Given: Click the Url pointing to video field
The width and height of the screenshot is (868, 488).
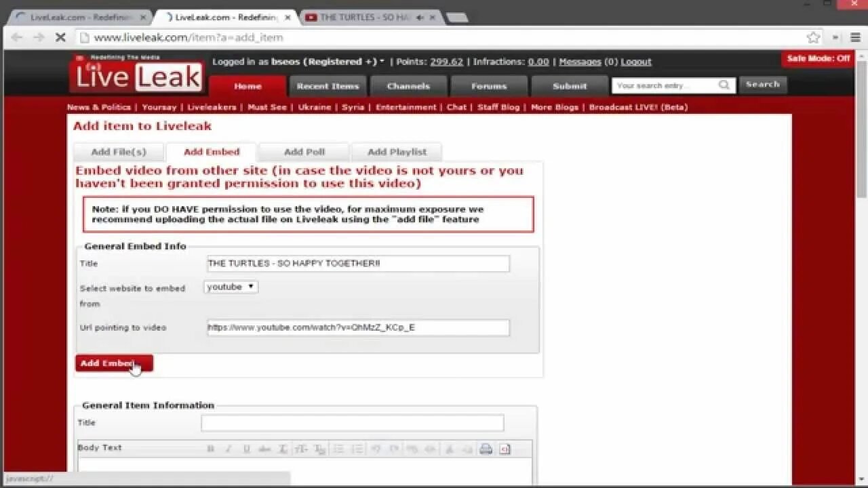Looking at the screenshot, I should pyautogui.click(x=358, y=328).
